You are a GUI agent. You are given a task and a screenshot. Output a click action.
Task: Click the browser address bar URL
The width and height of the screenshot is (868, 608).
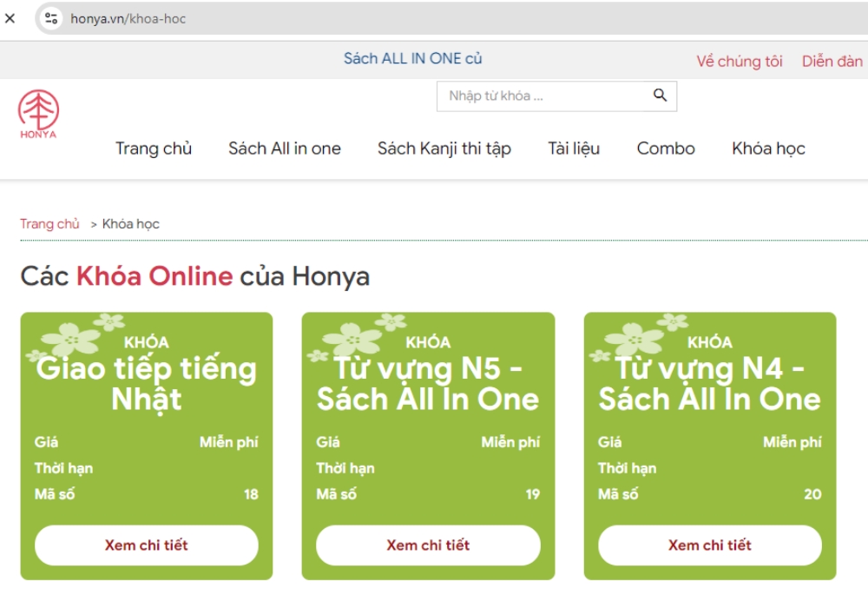point(128,19)
